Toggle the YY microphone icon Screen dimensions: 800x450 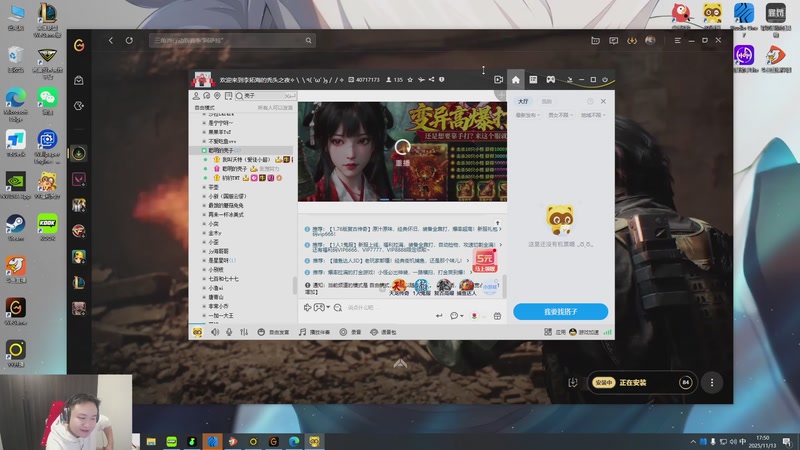[229, 332]
